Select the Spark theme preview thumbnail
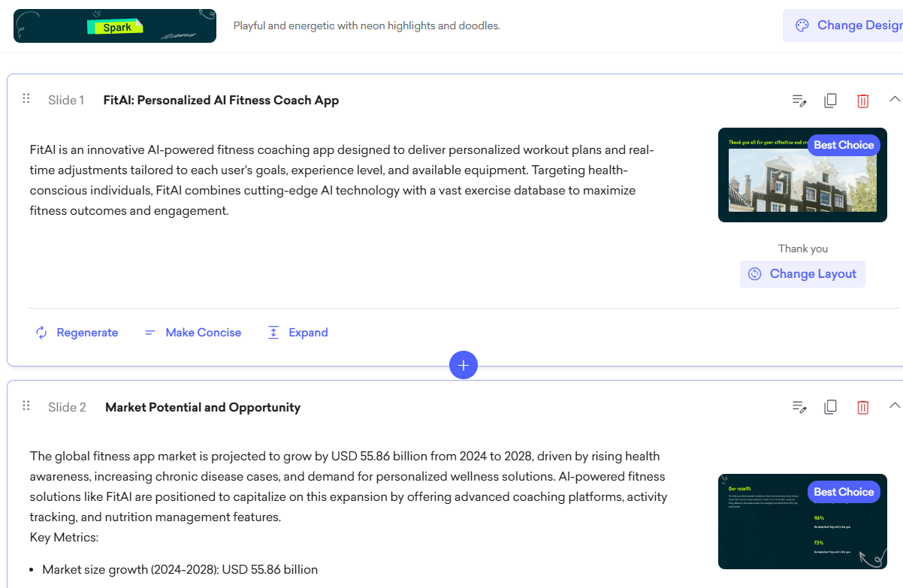The image size is (903, 588). (x=115, y=26)
